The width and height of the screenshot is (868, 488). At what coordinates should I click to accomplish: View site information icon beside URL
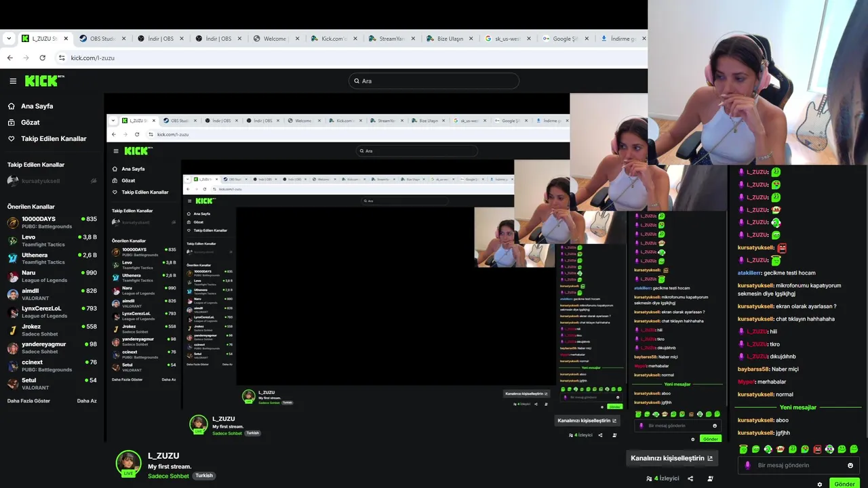(x=62, y=58)
